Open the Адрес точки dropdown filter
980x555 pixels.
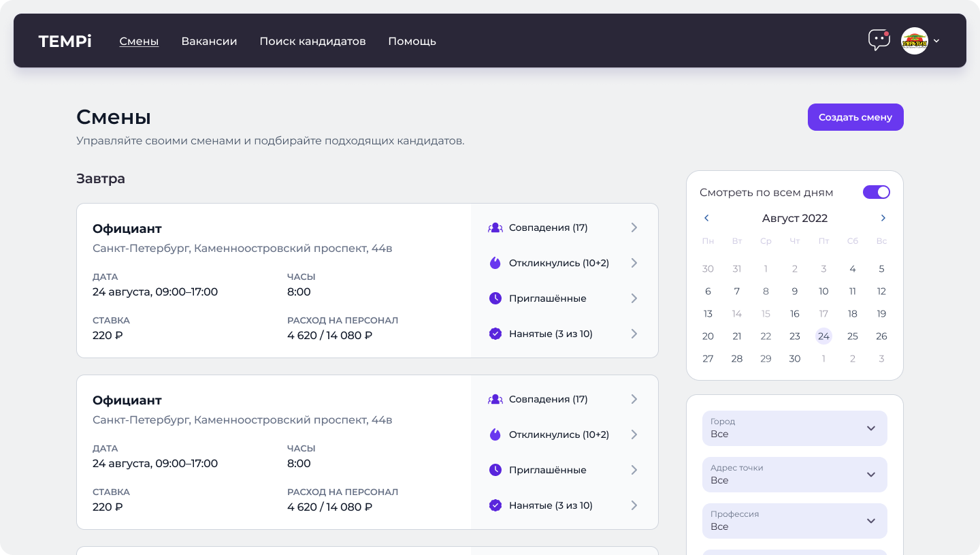(795, 475)
